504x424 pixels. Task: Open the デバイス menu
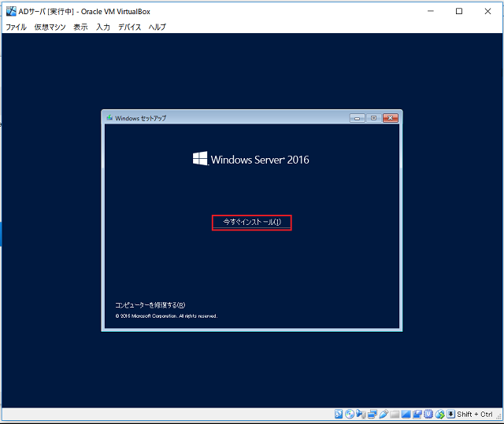click(x=129, y=27)
